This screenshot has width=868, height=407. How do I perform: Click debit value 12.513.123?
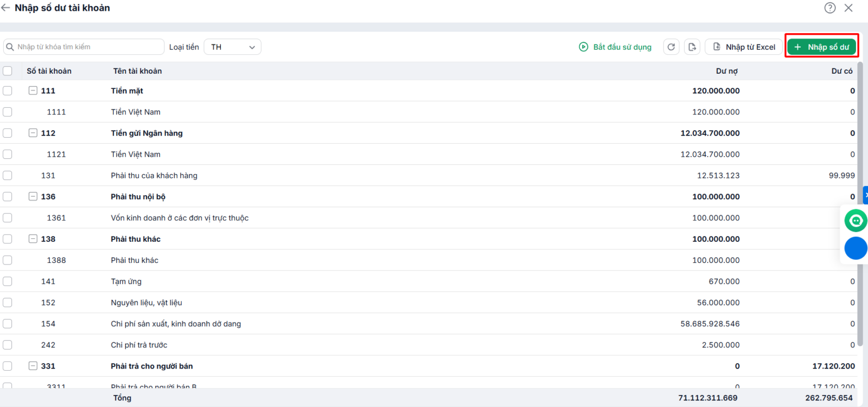[x=718, y=176]
